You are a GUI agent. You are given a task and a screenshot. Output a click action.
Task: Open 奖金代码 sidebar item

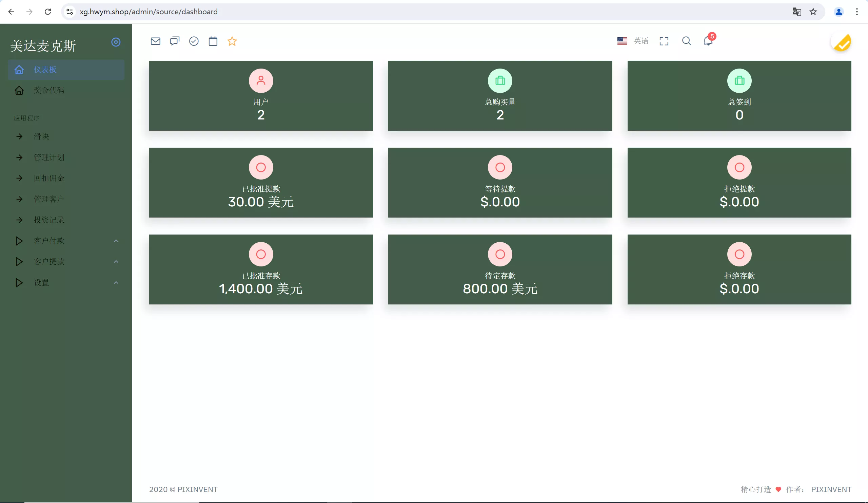pos(49,90)
